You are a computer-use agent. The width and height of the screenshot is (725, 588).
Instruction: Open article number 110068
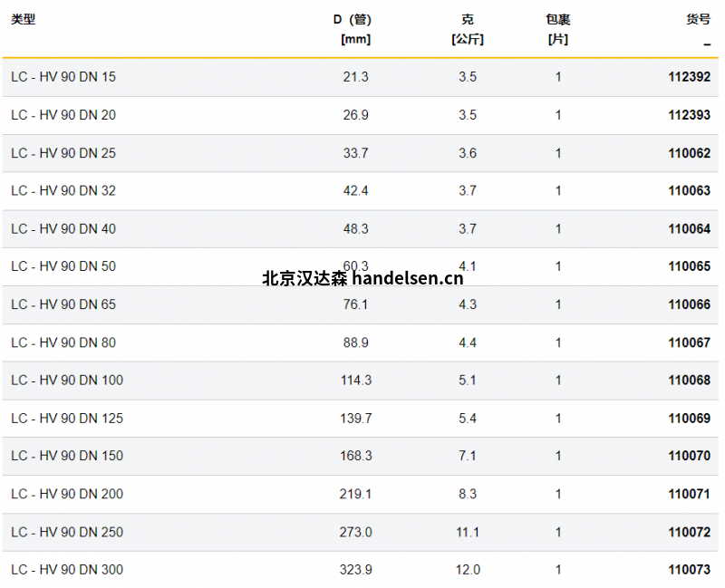point(689,381)
